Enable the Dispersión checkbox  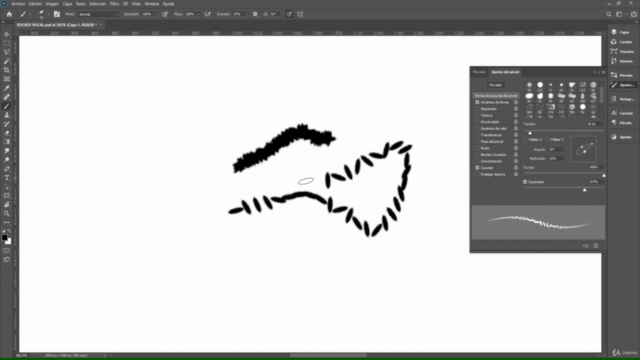pyautogui.click(x=477, y=109)
